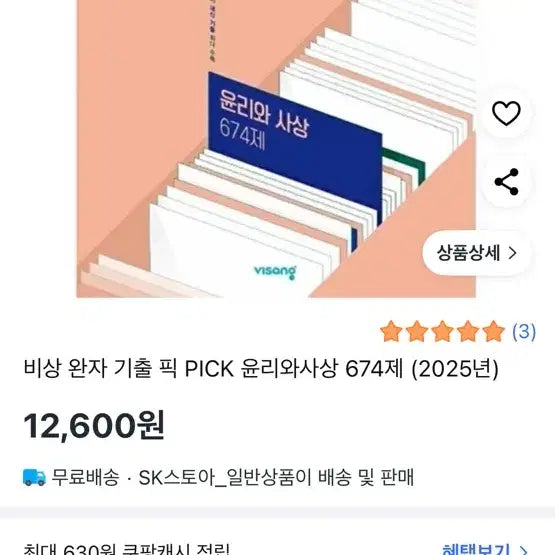Click the visang logo on cover

click(275, 272)
